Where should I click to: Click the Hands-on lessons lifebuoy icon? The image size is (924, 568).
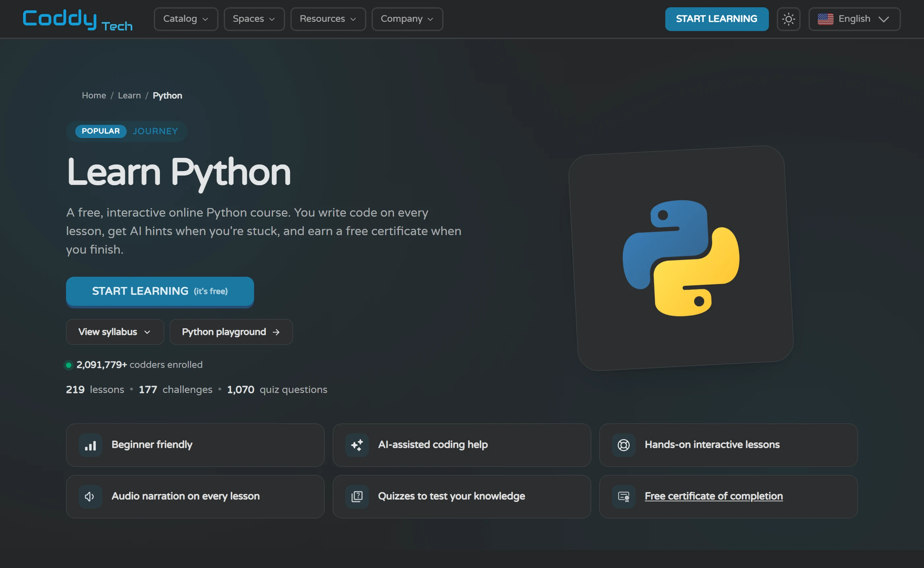click(623, 445)
